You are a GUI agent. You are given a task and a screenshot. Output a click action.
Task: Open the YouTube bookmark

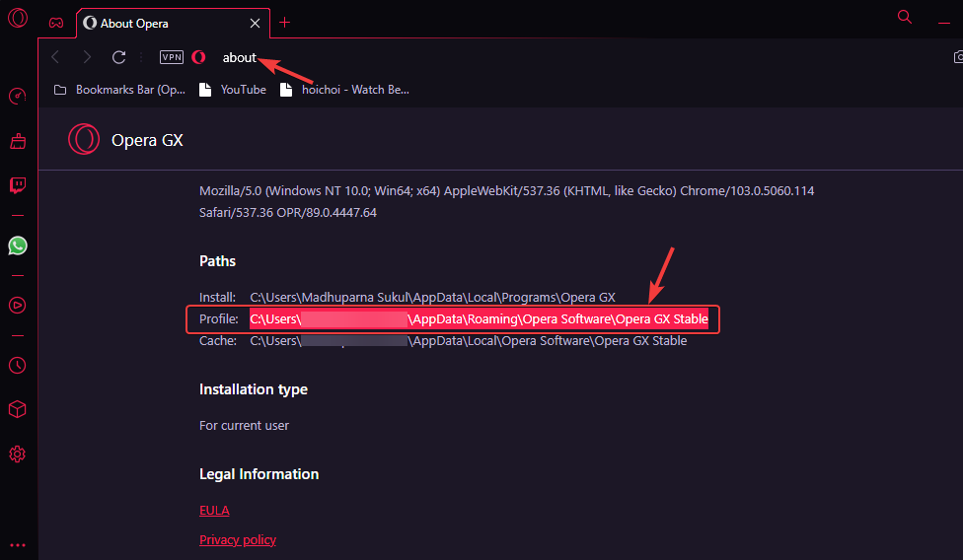(233, 90)
